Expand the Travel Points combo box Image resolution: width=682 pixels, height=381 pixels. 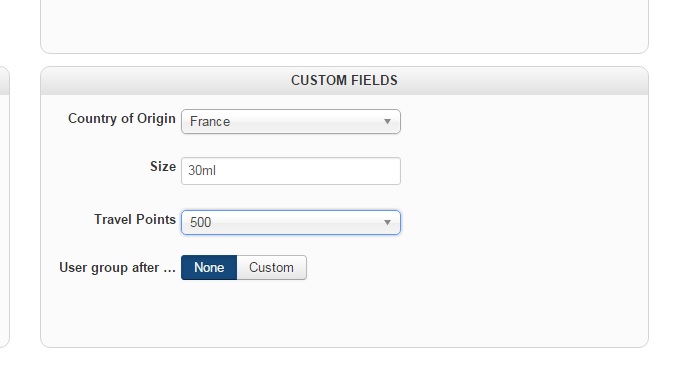[291, 222]
